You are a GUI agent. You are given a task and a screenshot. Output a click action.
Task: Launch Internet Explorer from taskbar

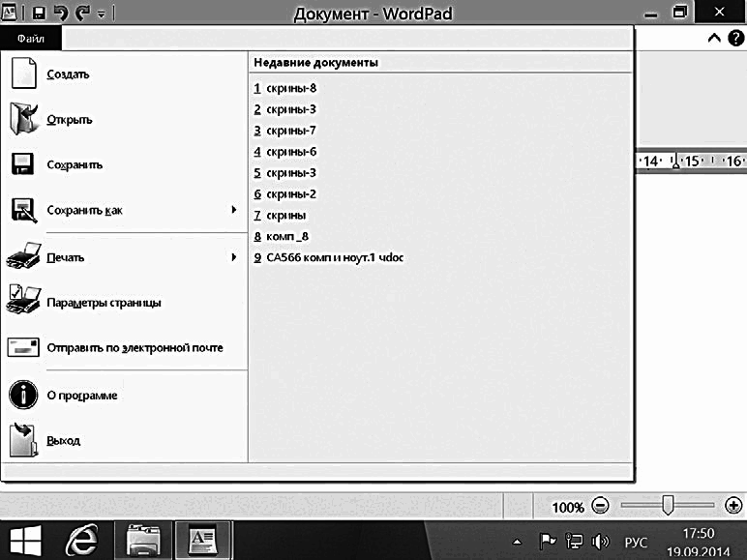(x=82, y=540)
